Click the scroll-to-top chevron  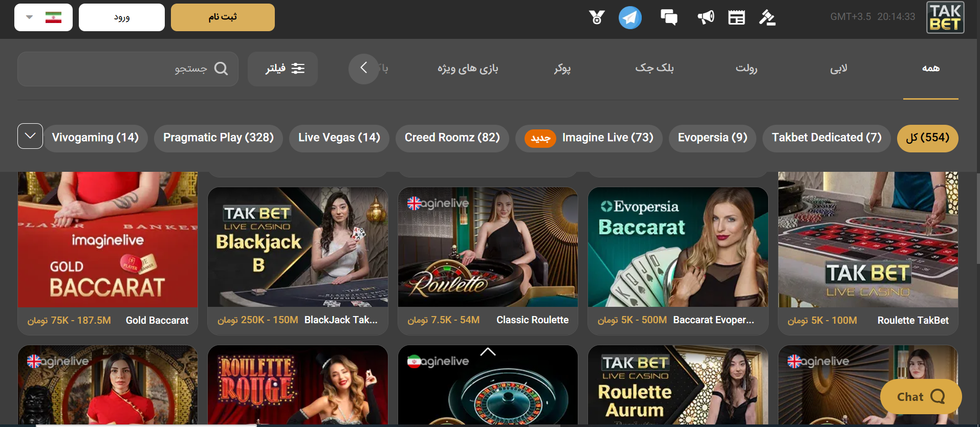[488, 351]
